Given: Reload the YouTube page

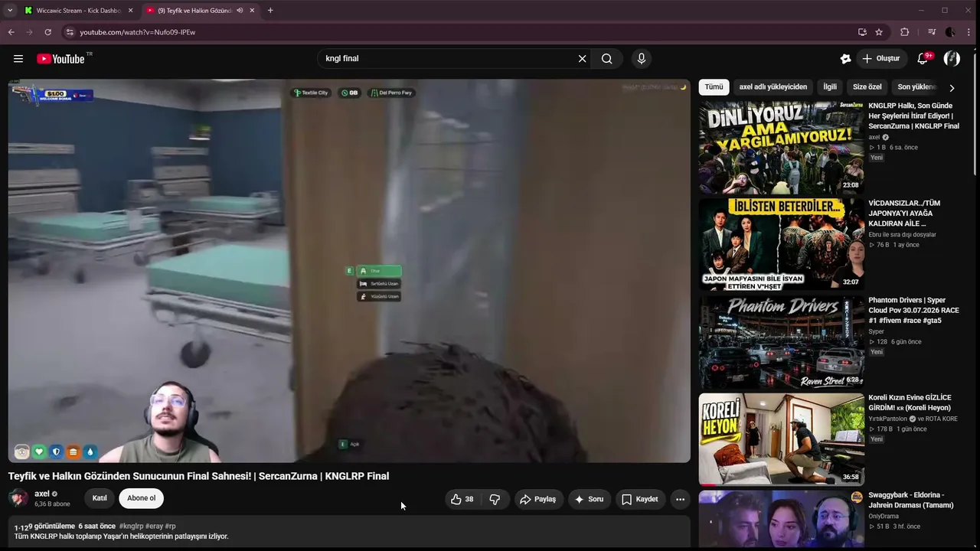Looking at the screenshot, I should [x=47, y=32].
